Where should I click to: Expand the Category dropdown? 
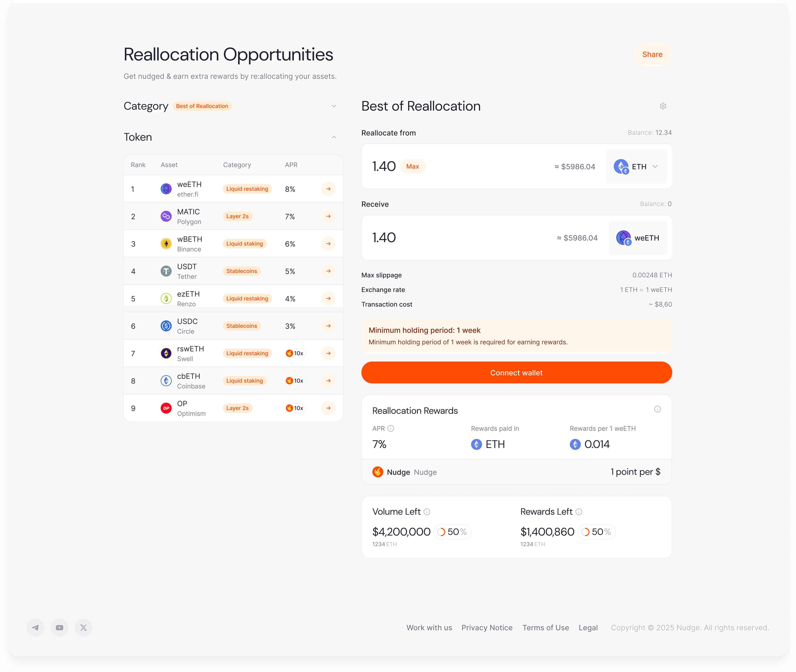tap(334, 106)
